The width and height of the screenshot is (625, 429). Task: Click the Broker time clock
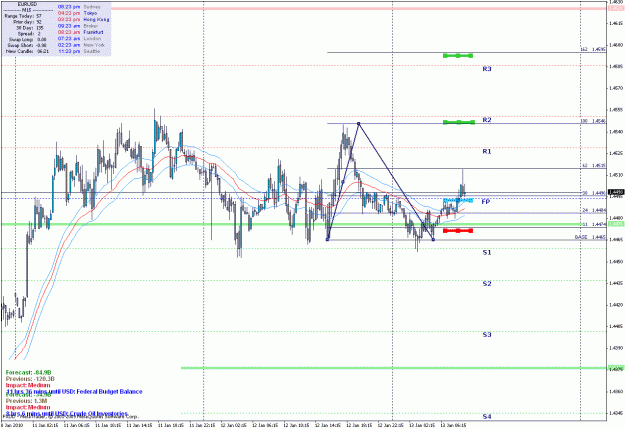click(x=78, y=26)
